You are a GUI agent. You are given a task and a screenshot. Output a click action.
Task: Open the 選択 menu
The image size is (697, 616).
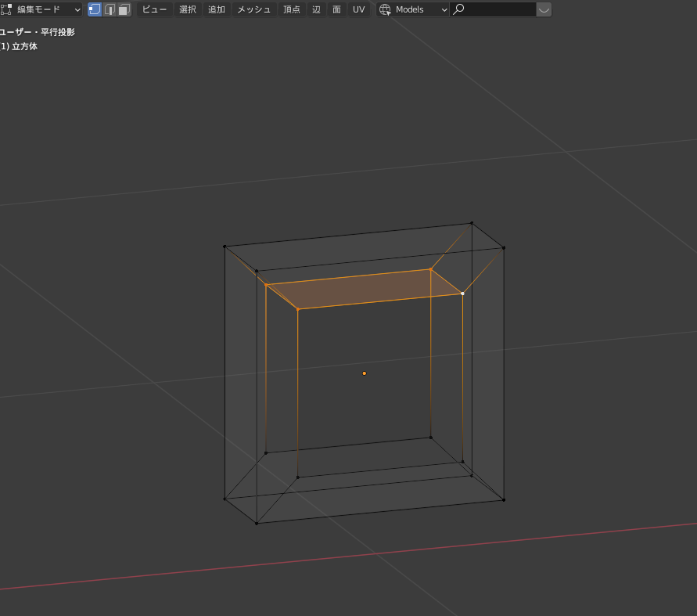point(188,9)
